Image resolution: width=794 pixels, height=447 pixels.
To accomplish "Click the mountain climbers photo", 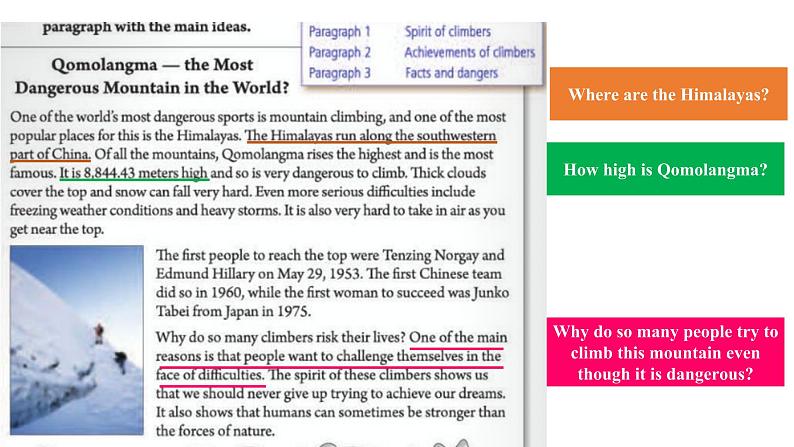I will pos(76,340).
